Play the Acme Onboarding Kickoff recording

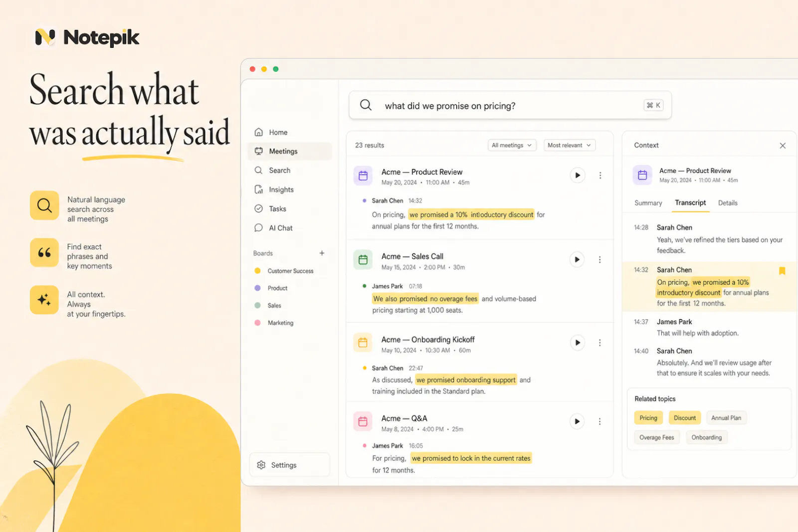pos(577,343)
